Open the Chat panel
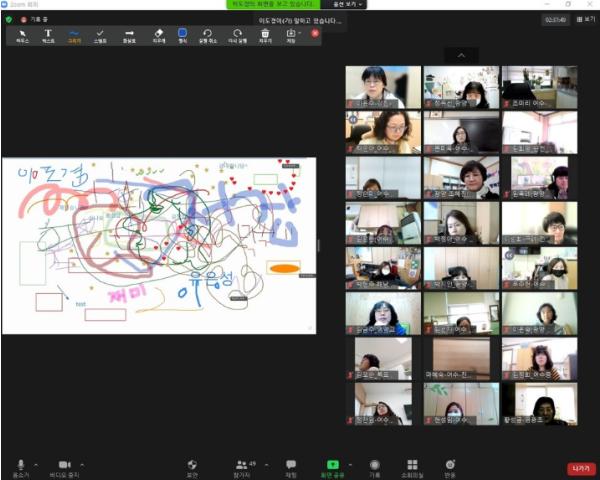This screenshot has height=480, width=600. [291, 466]
